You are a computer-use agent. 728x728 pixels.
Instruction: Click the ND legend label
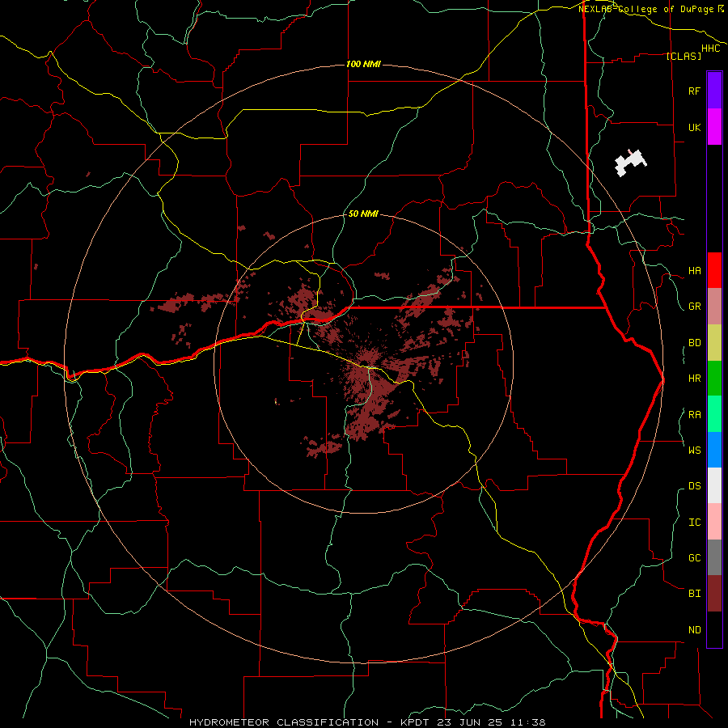point(694,630)
